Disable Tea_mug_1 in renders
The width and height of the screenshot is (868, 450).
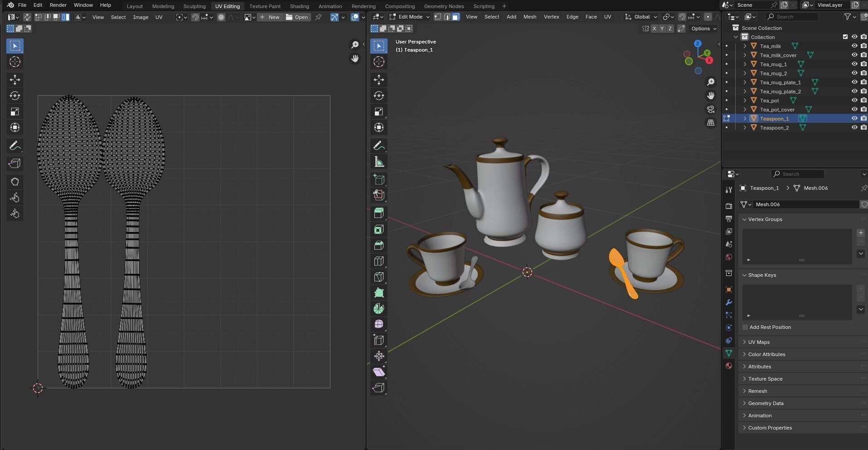[x=863, y=64]
